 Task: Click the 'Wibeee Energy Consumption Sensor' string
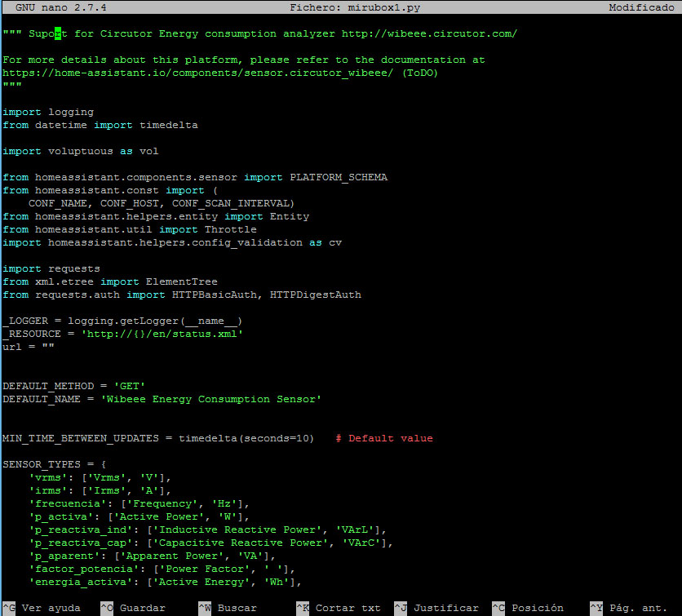click(x=211, y=399)
